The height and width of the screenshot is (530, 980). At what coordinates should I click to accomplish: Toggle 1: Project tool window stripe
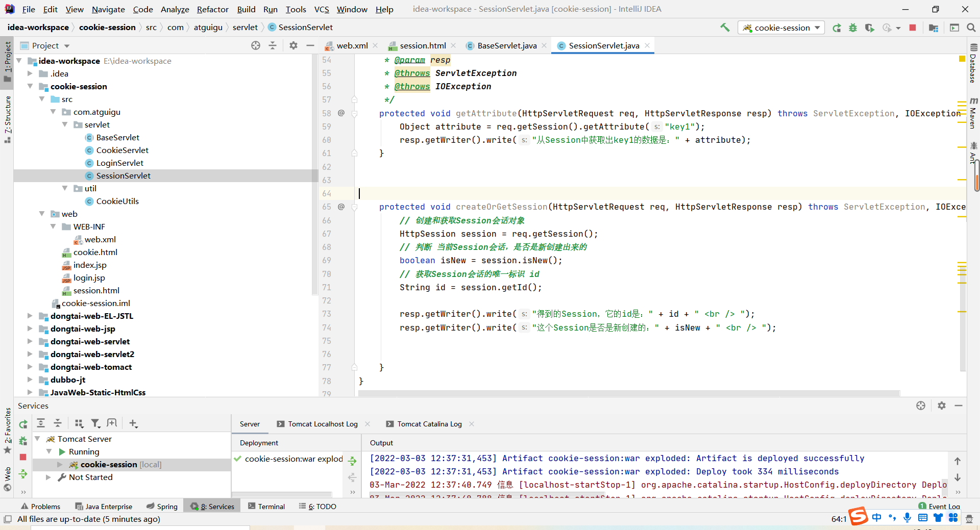click(7, 62)
